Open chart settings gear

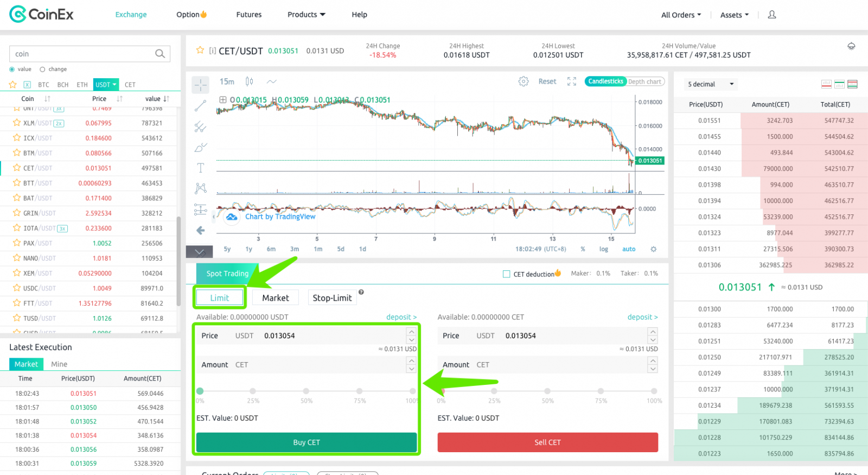(524, 81)
